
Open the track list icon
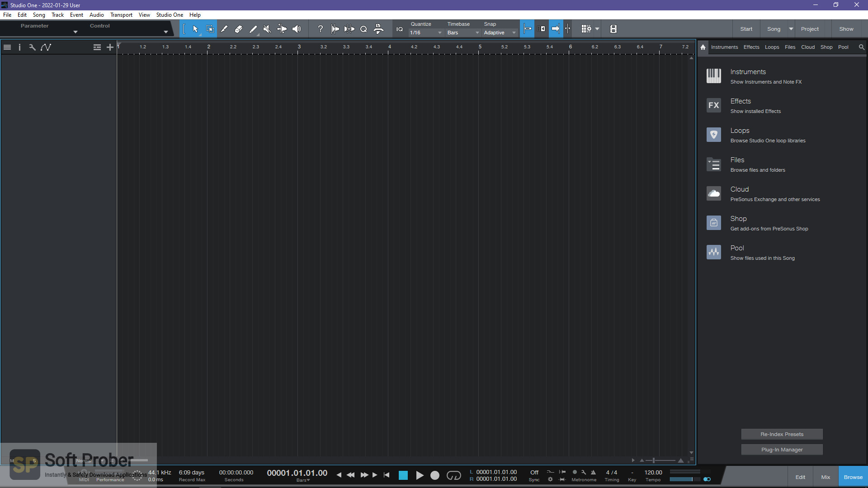(x=7, y=47)
